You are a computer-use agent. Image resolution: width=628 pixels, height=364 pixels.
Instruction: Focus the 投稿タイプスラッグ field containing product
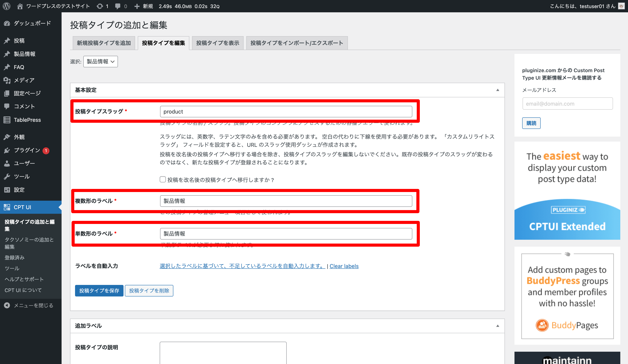click(x=286, y=112)
